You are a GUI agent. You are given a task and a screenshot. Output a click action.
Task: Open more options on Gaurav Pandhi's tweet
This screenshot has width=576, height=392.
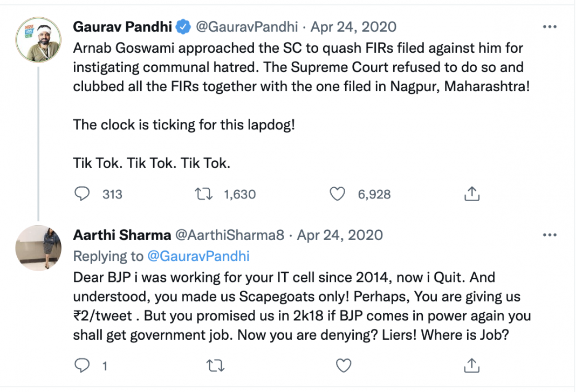tap(549, 26)
